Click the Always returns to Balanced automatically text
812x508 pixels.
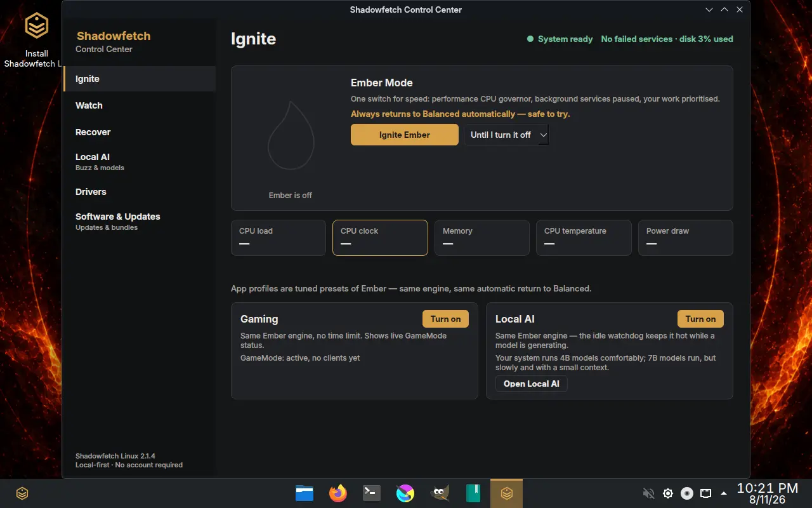click(x=461, y=114)
